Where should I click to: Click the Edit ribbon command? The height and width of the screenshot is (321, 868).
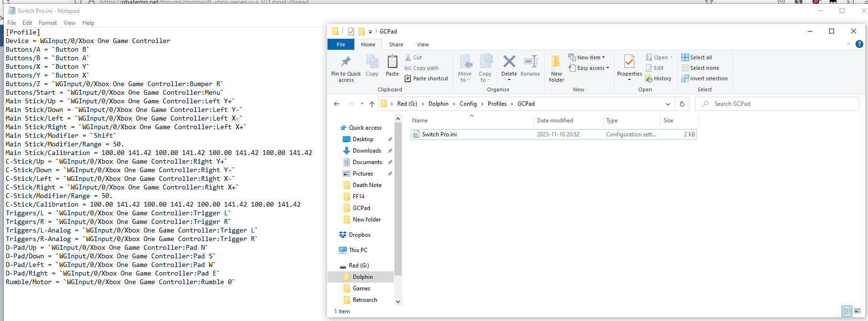coord(654,68)
